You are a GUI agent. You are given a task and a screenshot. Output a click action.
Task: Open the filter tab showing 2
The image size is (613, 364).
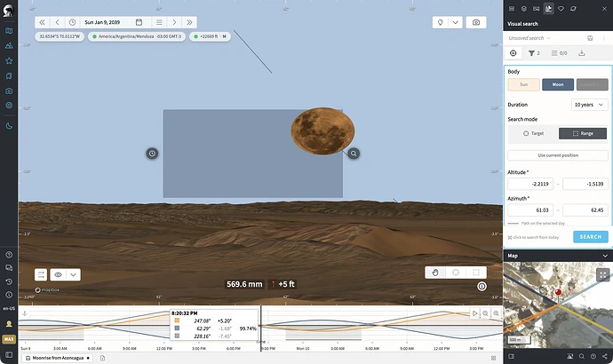click(534, 53)
